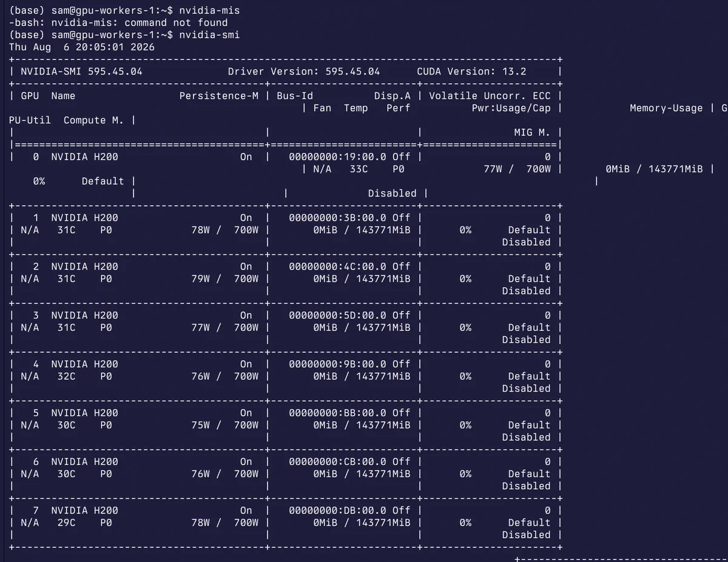Click GPU 4's temperature '32C'

click(x=66, y=376)
